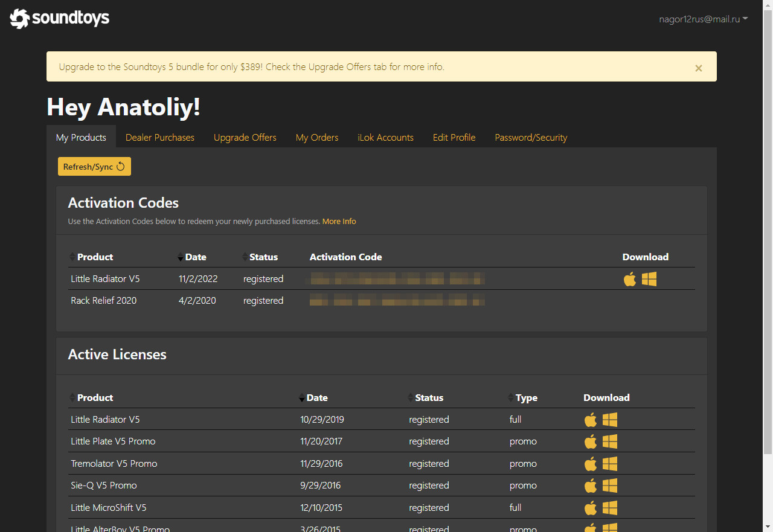Download Mac version of Little Plate V5 Promo
773x532 pixels.
coord(591,441)
